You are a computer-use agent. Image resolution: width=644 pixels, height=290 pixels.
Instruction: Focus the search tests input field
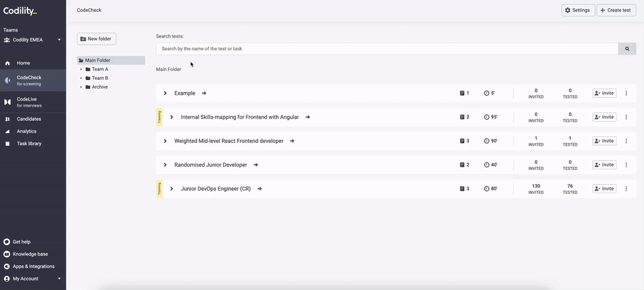(386, 49)
